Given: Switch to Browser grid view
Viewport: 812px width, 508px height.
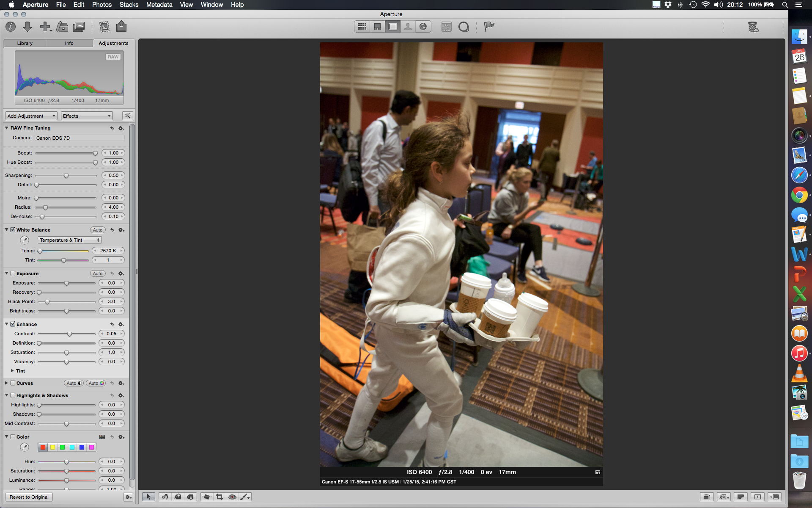Looking at the screenshot, I should [x=362, y=27].
